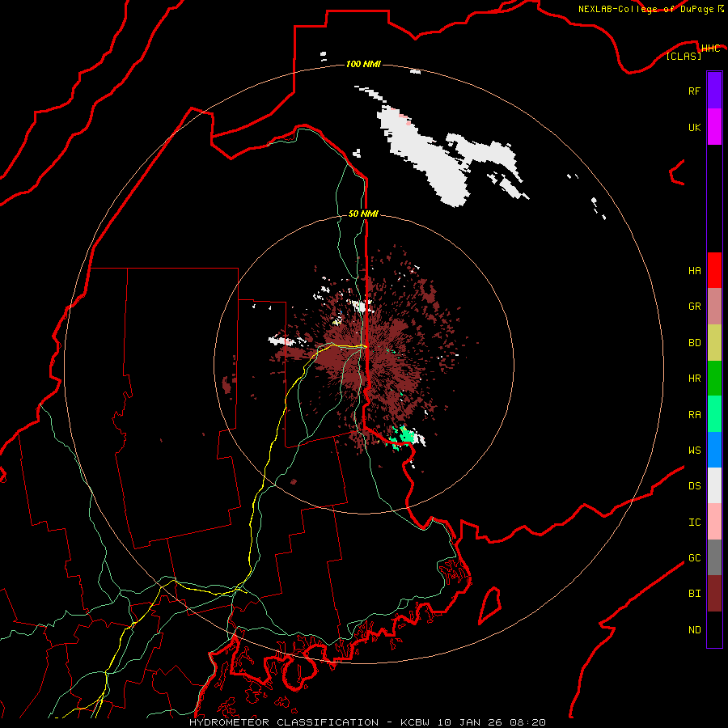728x728 pixels.
Task: Select the red HA legend swatch
Action: pyautogui.click(x=714, y=270)
